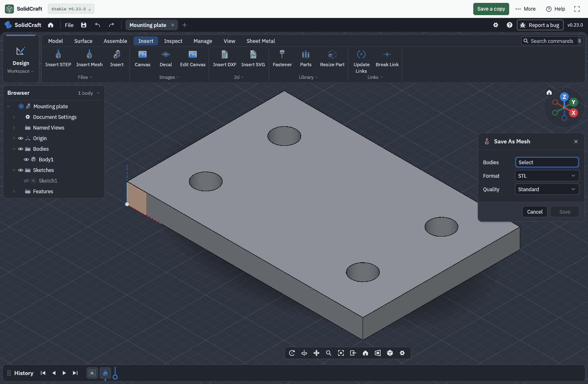588x384 pixels.
Task: Open the Sheet Metal ribbon tab
Action: (x=261, y=41)
